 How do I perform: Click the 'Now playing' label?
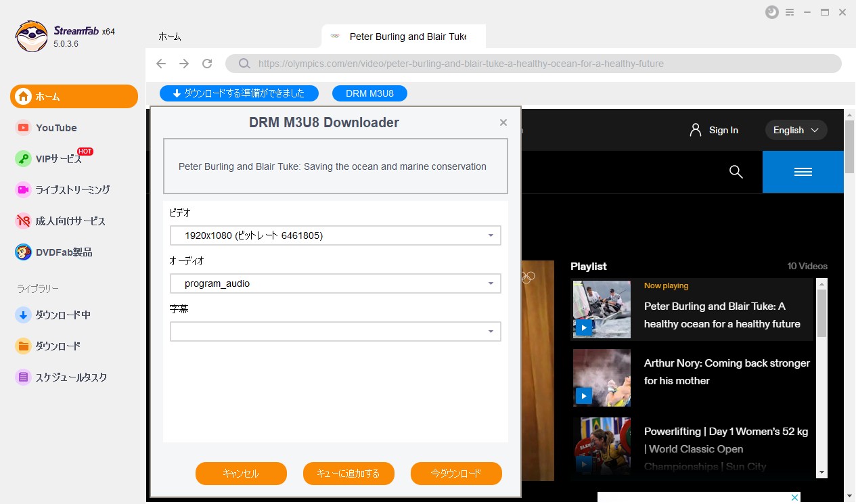(x=666, y=285)
